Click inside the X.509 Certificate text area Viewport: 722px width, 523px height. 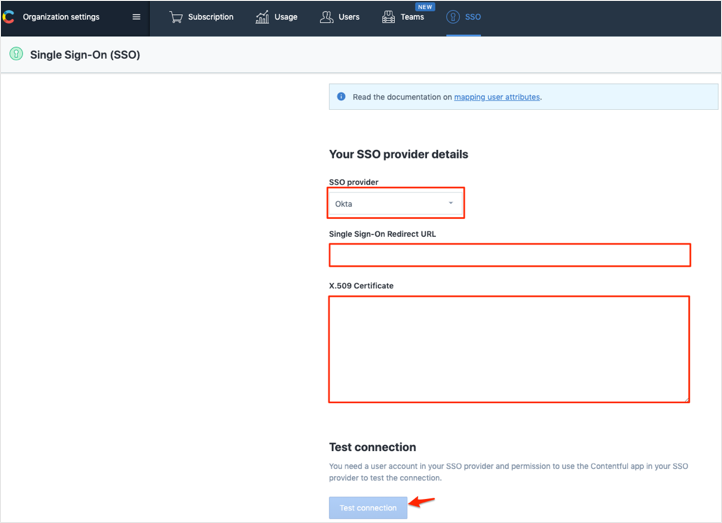coord(509,348)
